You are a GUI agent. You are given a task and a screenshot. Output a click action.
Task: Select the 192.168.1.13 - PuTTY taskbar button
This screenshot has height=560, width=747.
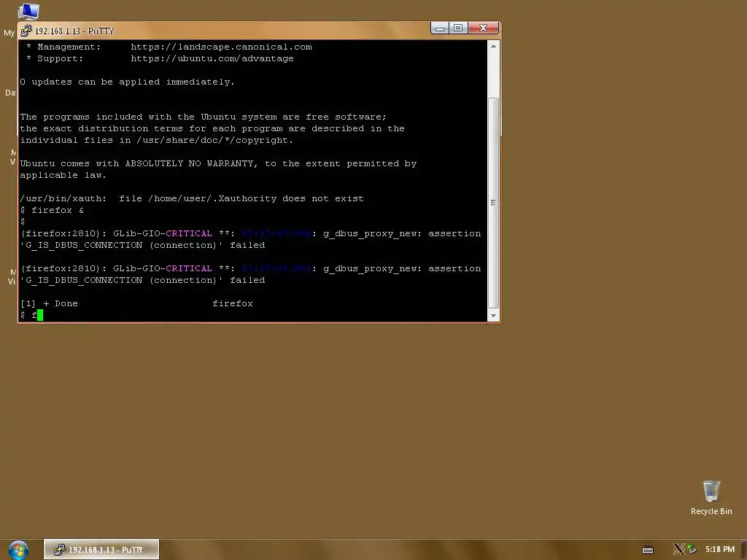point(101,550)
